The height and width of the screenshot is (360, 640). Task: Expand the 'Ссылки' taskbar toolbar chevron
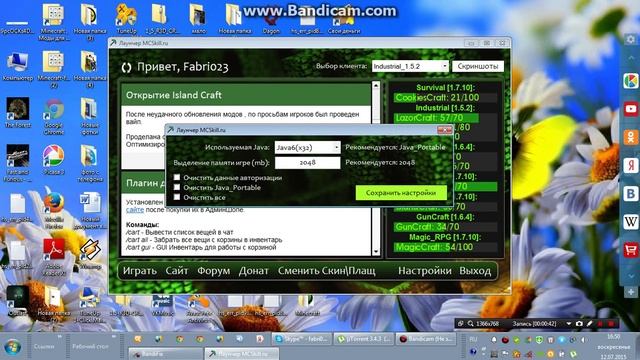(60, 337)
